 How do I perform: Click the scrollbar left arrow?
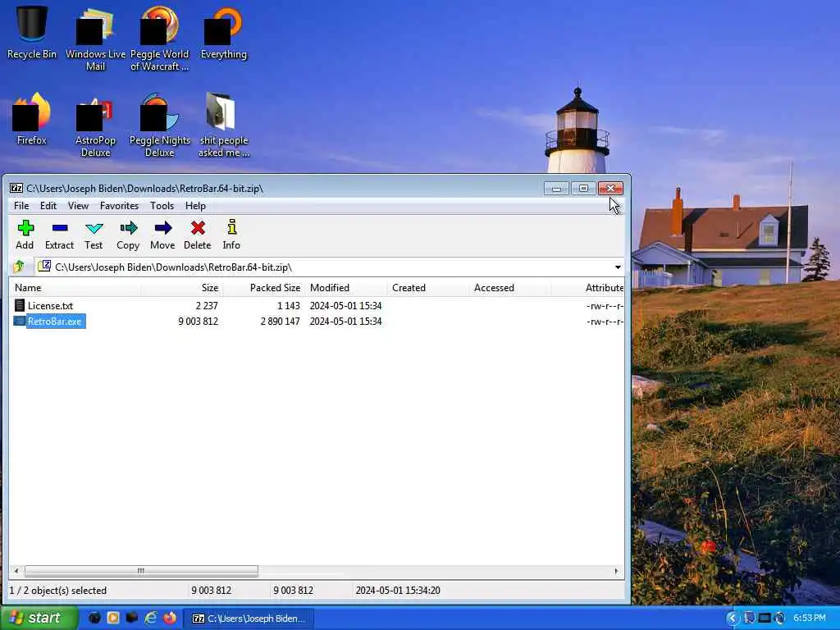[x=16, y=571]
